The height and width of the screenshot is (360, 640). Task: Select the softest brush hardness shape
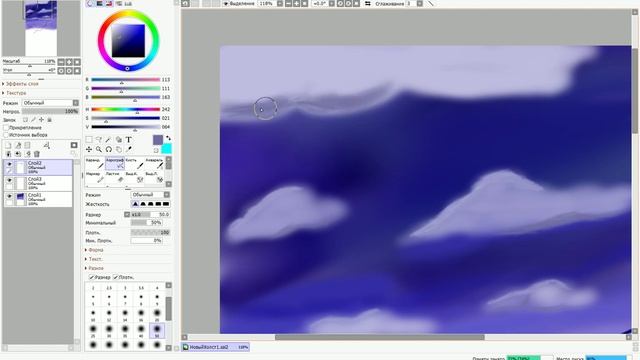coord(135,204)
